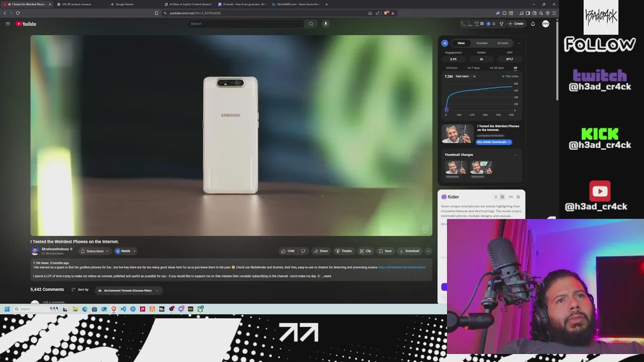
Task: Open Mrwhosetheboss channel avatar
Action: 35,251
